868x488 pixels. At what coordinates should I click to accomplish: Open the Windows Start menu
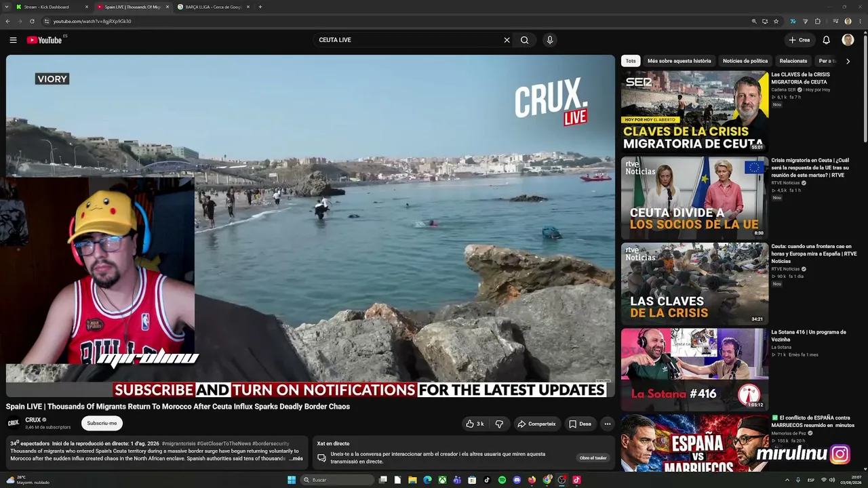(x=292, y=480)
